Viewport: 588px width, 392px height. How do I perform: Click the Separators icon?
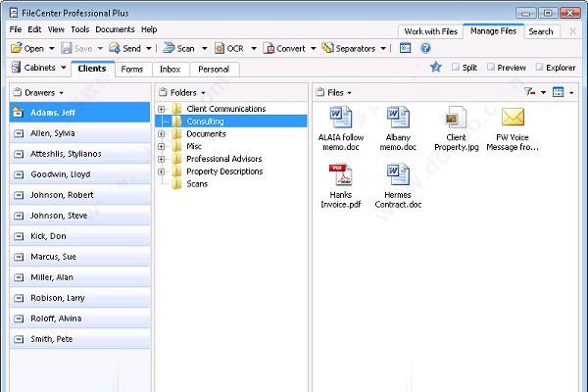tap(327, 48)
